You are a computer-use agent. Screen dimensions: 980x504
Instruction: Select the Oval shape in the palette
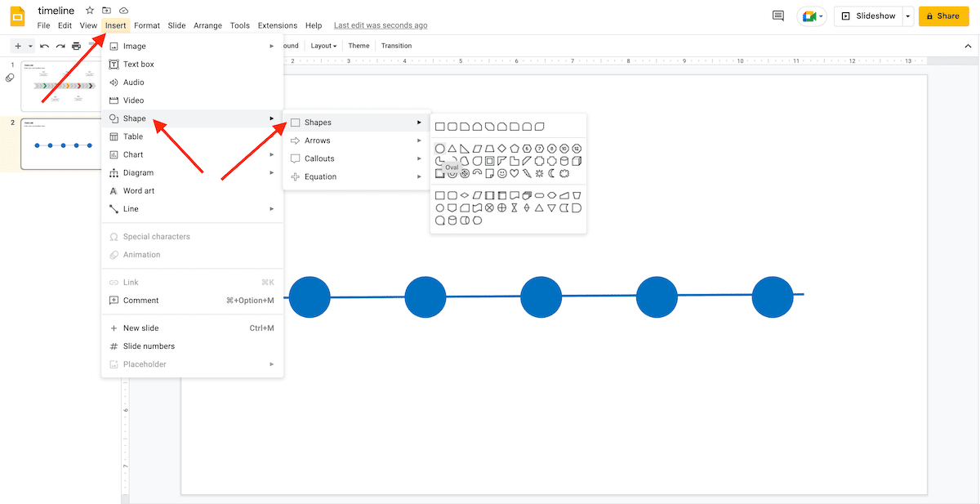pos(440,149)
